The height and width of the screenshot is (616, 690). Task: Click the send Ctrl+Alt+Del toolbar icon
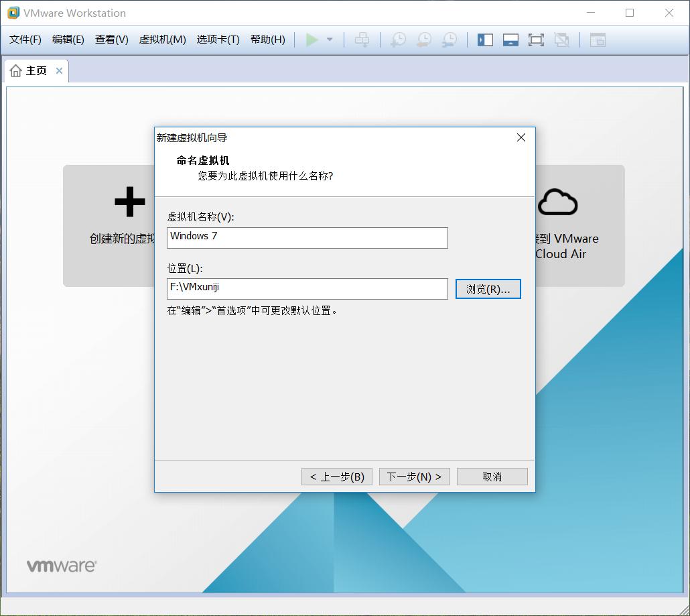tap(362, 40)
